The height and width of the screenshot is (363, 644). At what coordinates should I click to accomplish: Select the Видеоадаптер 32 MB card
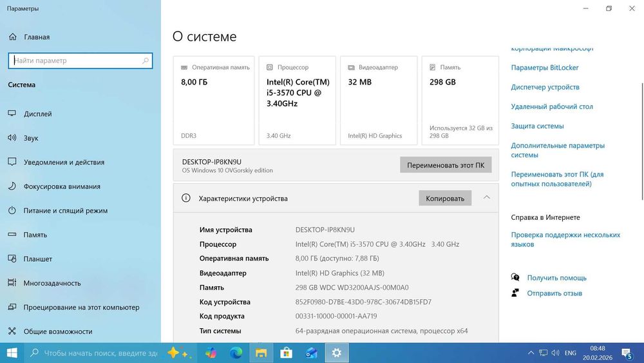pyautogui.click(x=379, y=101)
